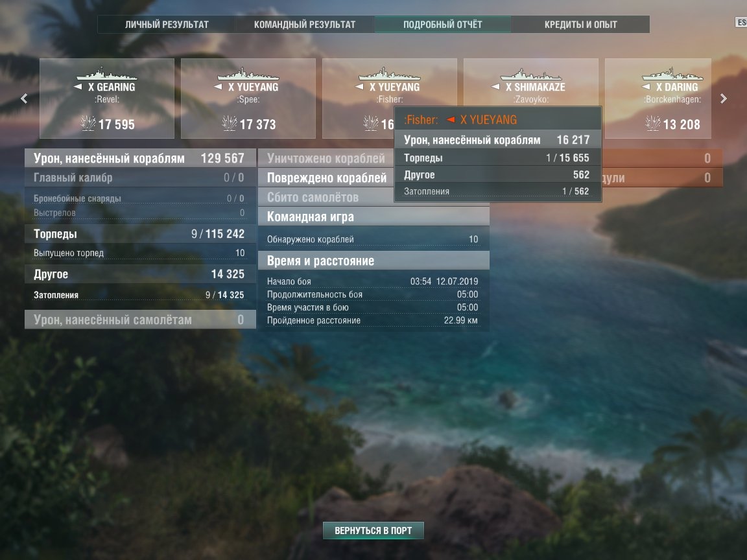This screenshot has width=747, height=560.
Task: Click the Gearing ship silhouette icon
Action: (x=107, y=74)
